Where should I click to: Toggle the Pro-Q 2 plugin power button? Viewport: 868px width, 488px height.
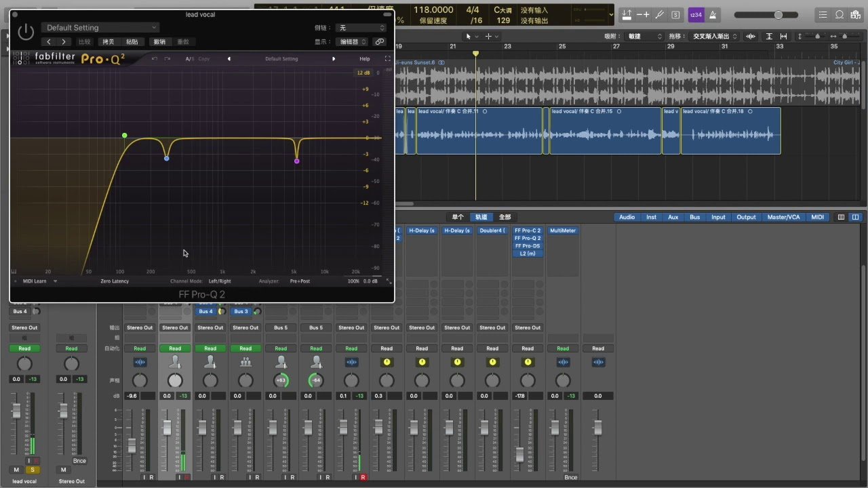click(x=26, y=31)
